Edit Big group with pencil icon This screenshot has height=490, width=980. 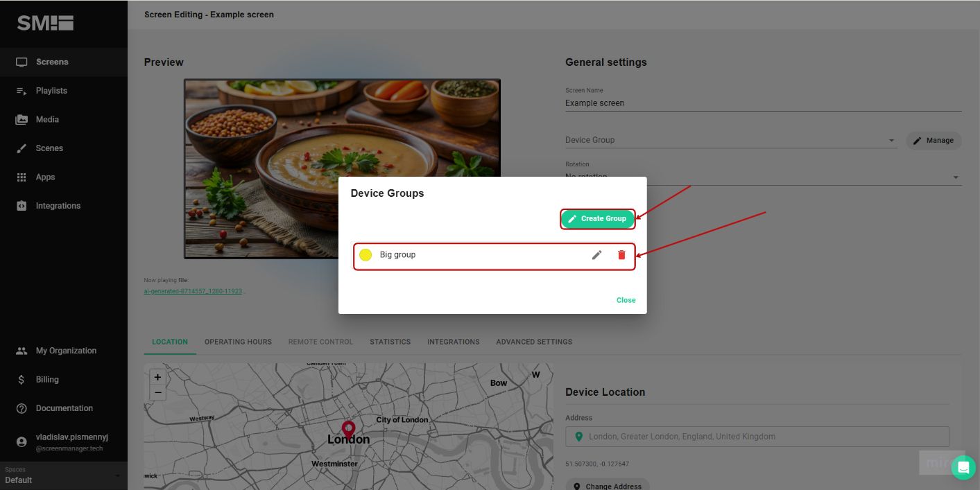pos(596,254)
